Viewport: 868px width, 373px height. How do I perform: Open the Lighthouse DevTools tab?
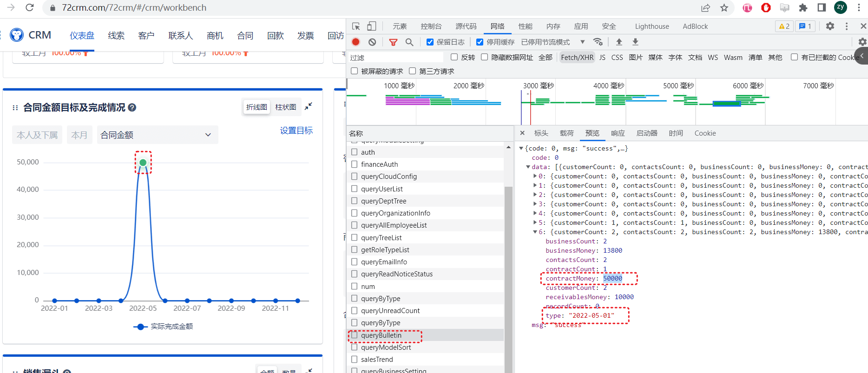tap(652, 26)
